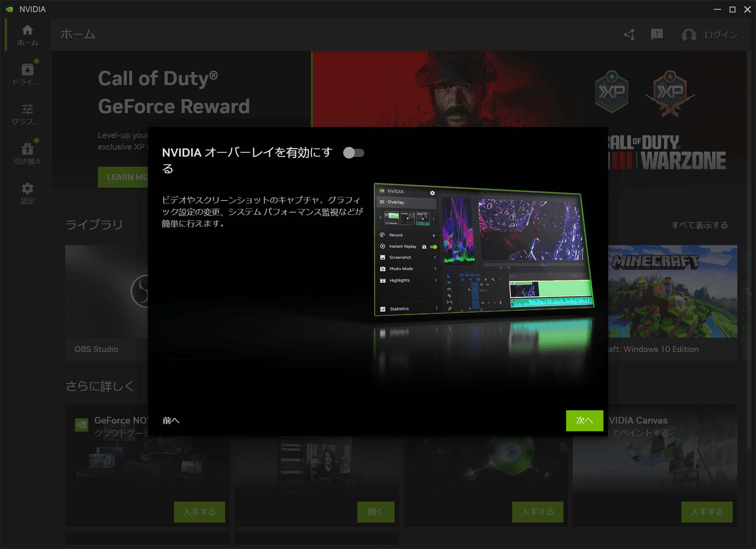Viewport: 756px width, 549px height.
Task: Click the LEARN MORE button
Action: coord(123,177)
